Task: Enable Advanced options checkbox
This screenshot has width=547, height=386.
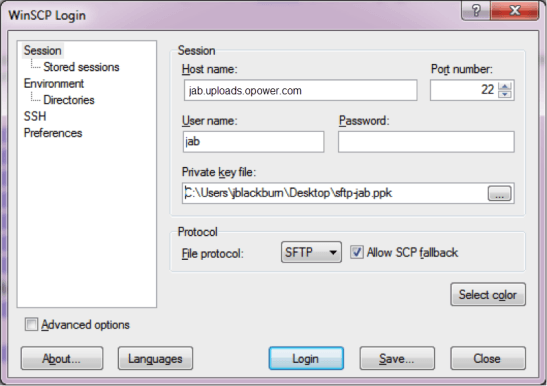Action: 31,325
